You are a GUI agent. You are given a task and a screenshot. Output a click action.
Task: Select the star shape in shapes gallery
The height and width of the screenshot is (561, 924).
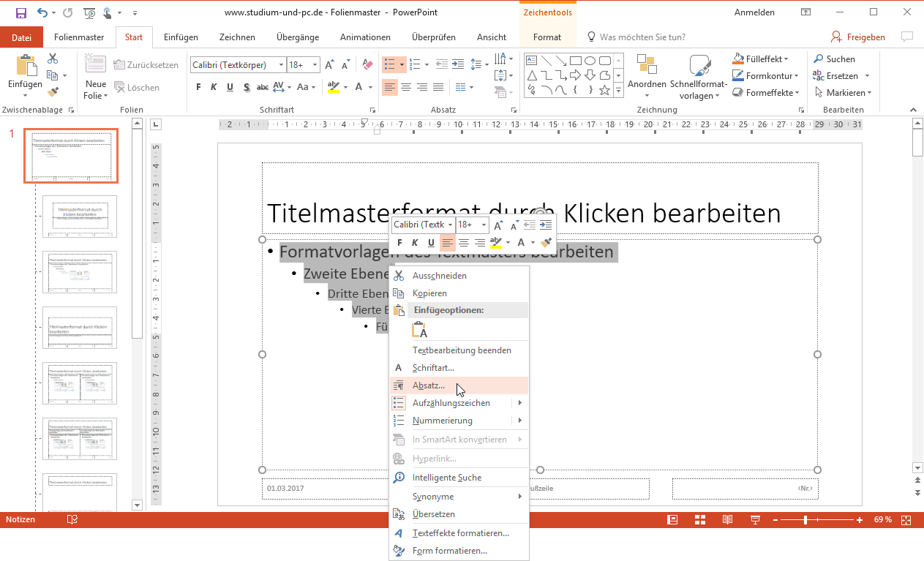605,91
